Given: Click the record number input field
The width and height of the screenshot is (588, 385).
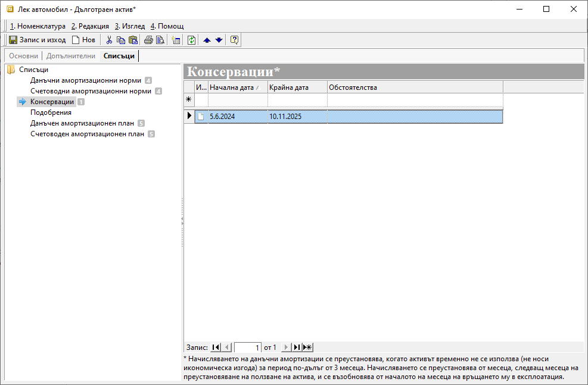Looking at the screenshot, I should click(248, 347).
